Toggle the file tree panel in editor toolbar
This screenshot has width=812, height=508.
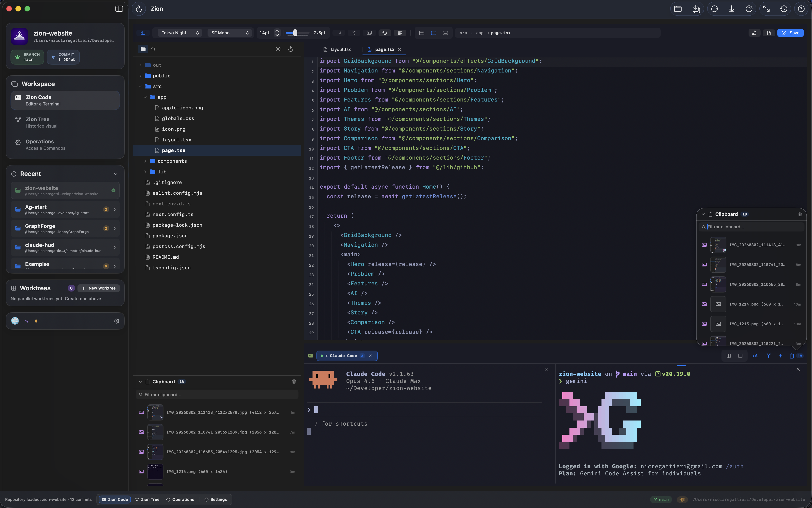(x=143, y=33)
